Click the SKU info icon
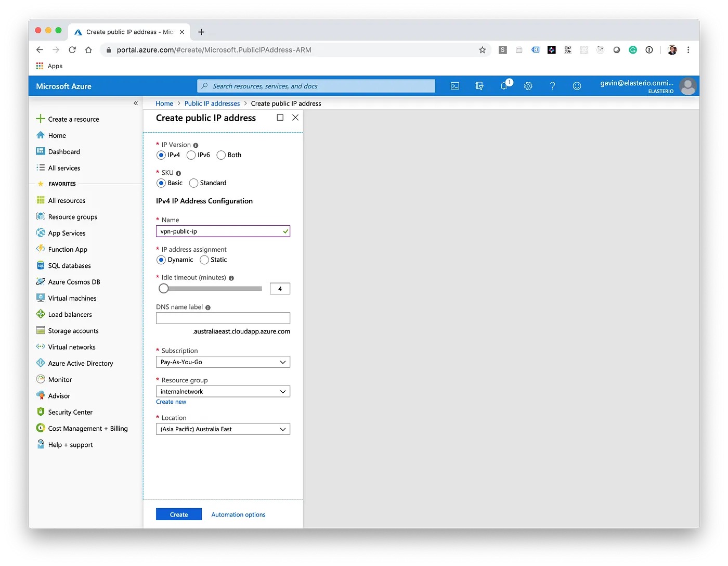Screen dimensions: 728x566 click(178, 173)
